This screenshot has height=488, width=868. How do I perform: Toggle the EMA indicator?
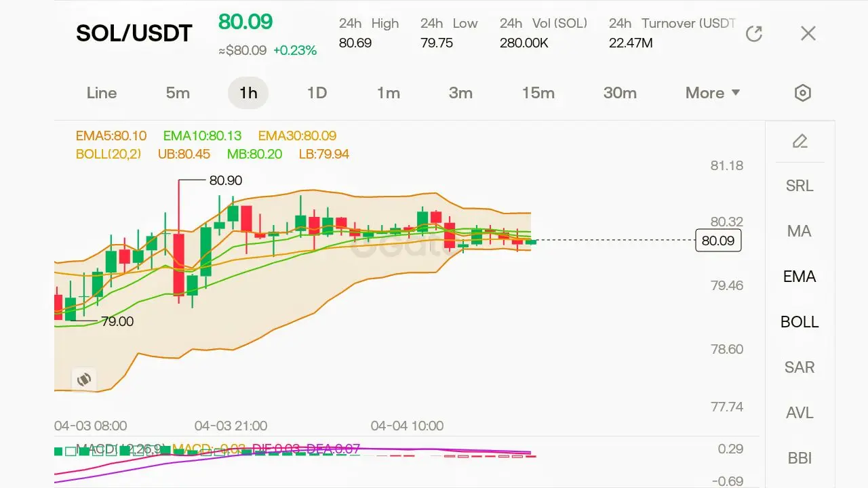click(800, 277)
